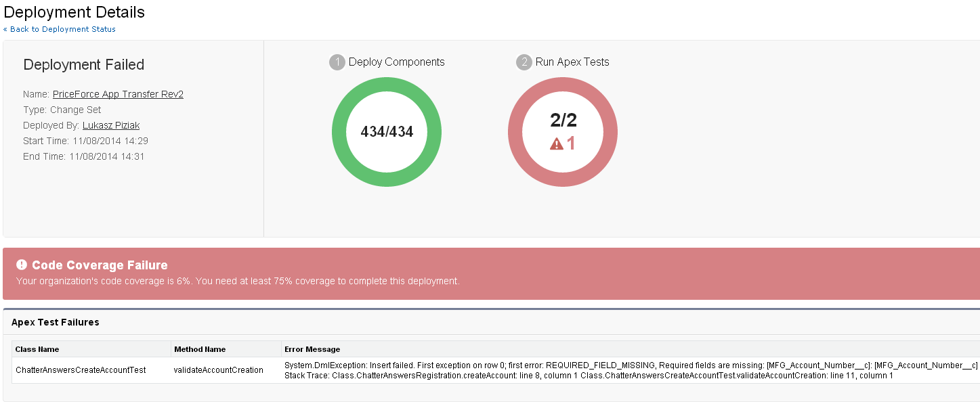Click the red warning triangle icon
The image size is (980, 402).
pos(556,143)
